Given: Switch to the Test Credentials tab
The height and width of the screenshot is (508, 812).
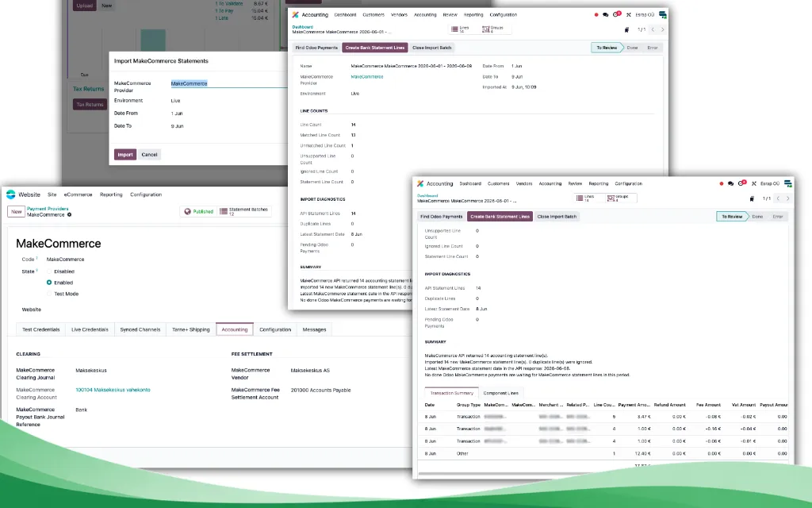Looking at the screenshot, I should point(41,329).
